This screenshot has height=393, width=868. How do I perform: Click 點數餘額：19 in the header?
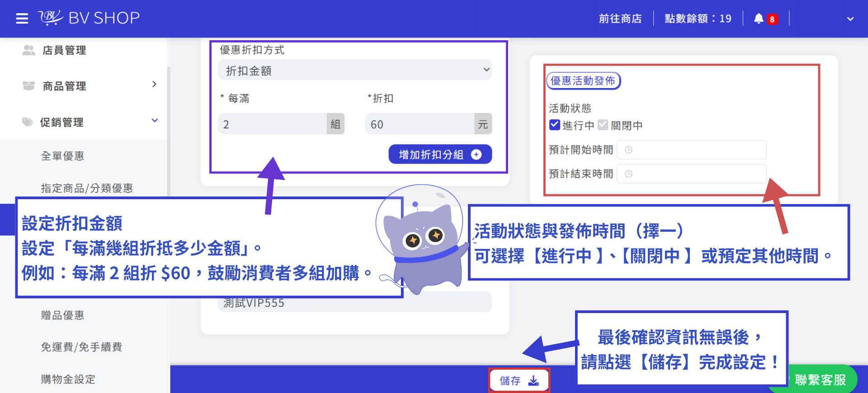pyautogui.click(x=698, y=19)
